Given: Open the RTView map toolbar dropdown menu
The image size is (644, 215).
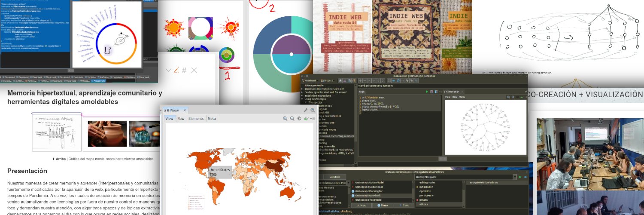Looking at the screenshot, I should [x=312, y=119].
